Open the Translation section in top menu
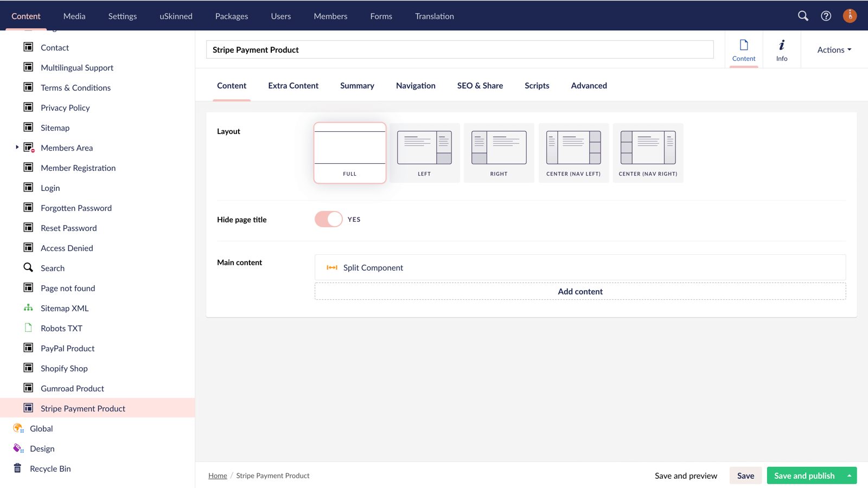The image size is (868, 488). click(434, 16)
